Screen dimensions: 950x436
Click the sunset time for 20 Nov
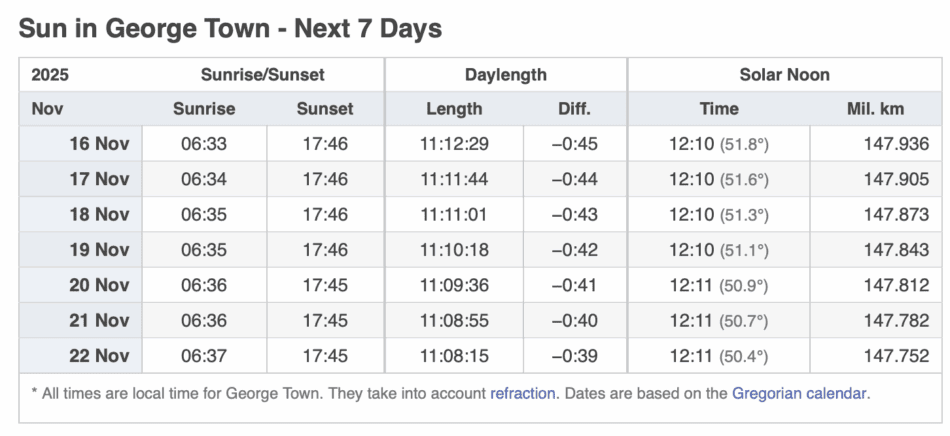(x=325, y=285)
